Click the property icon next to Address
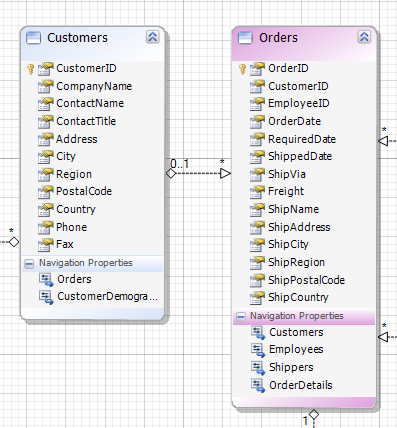 point(45,139)
